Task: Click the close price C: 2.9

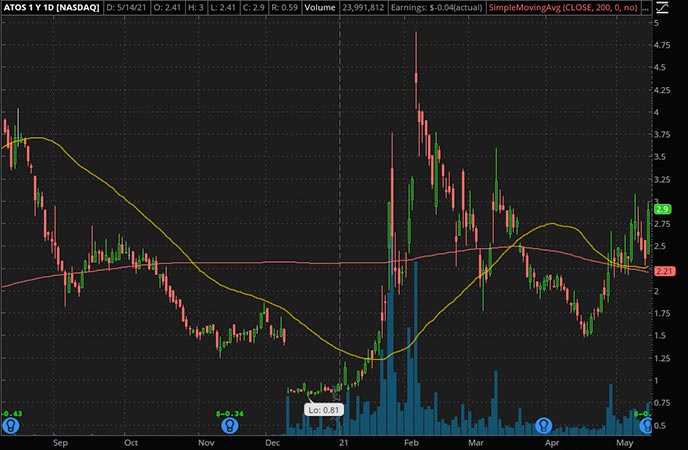Action: click(x=254, y=7)
